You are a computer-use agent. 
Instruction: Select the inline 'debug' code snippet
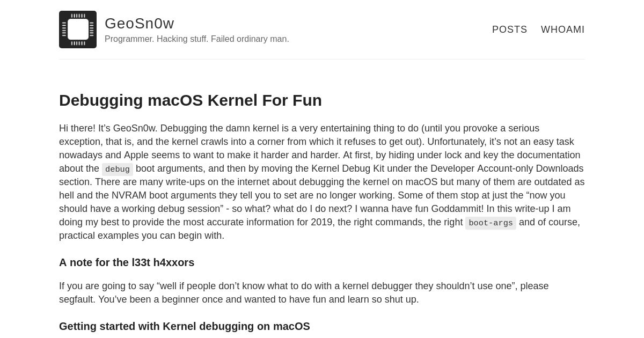tap(118, 169)
